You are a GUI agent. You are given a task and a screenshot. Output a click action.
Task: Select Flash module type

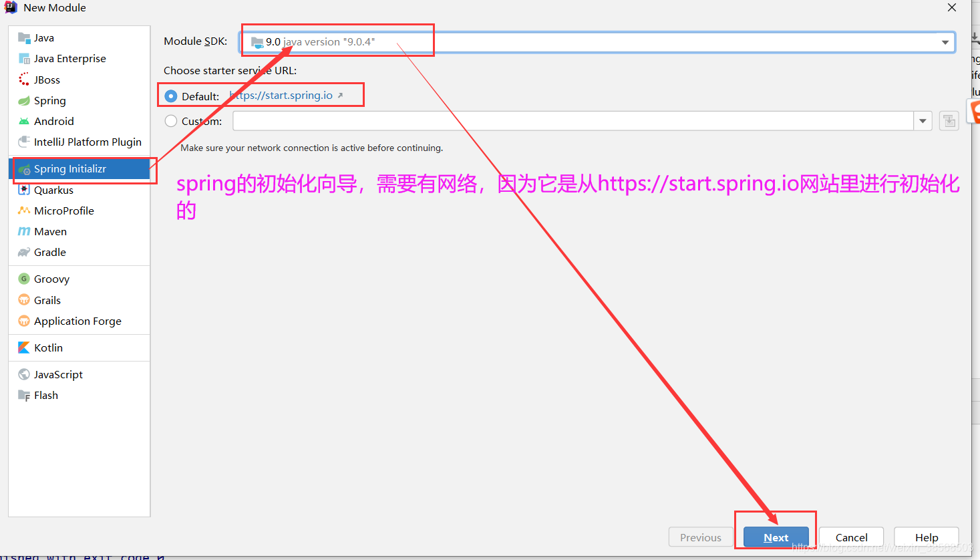pos(79,395)
